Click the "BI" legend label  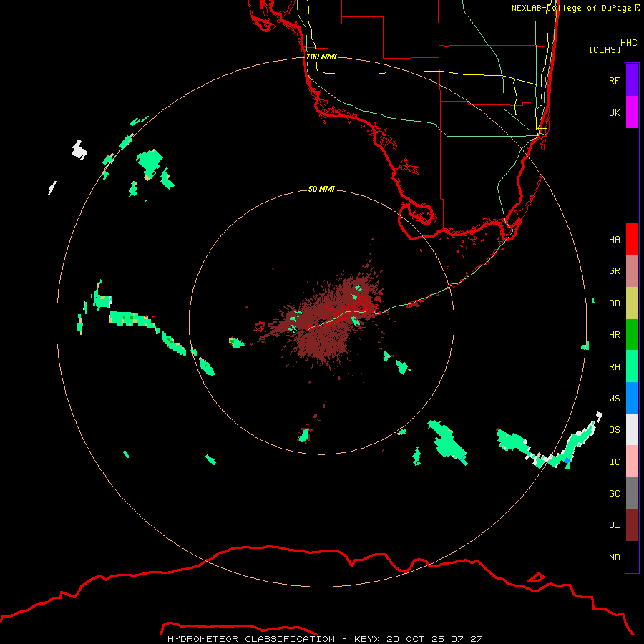614,525
